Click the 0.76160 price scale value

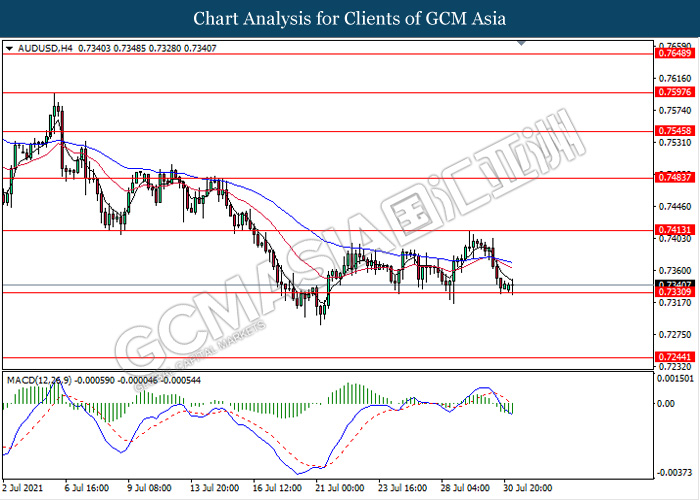(675, 79)
